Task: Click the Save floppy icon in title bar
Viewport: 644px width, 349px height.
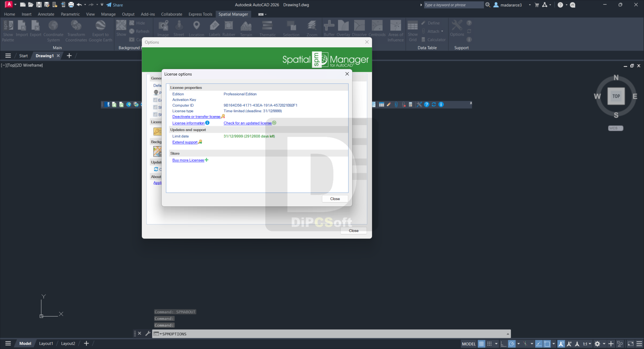Action: [39, 5]
